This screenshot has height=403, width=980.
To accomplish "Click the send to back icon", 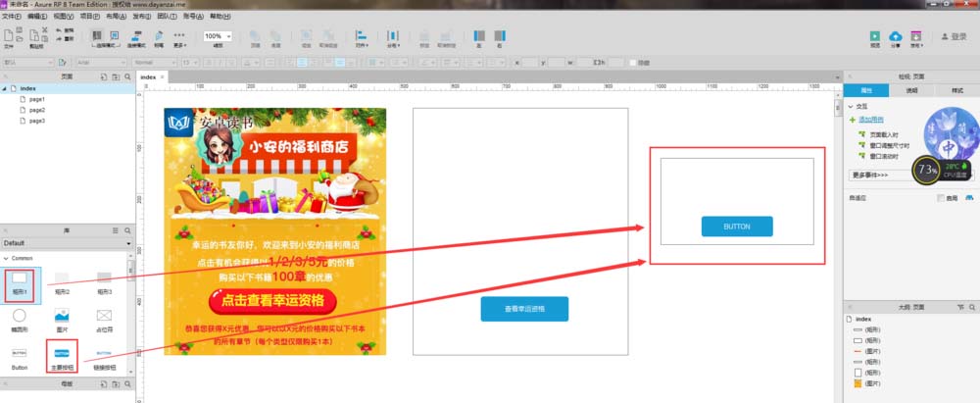I will (275, 35).
